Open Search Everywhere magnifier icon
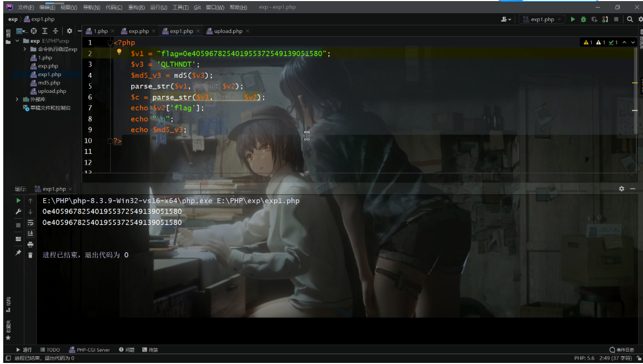 pos(630,19)
